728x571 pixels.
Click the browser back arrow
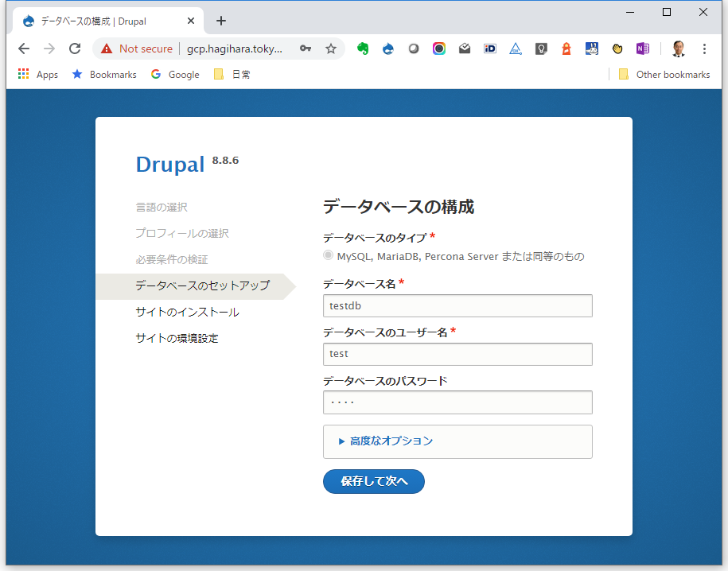pyautogui.click(x=24, y=49)
